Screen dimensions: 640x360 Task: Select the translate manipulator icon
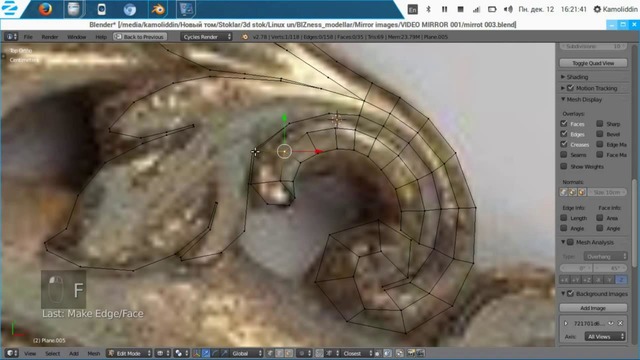tap(206, 353)
